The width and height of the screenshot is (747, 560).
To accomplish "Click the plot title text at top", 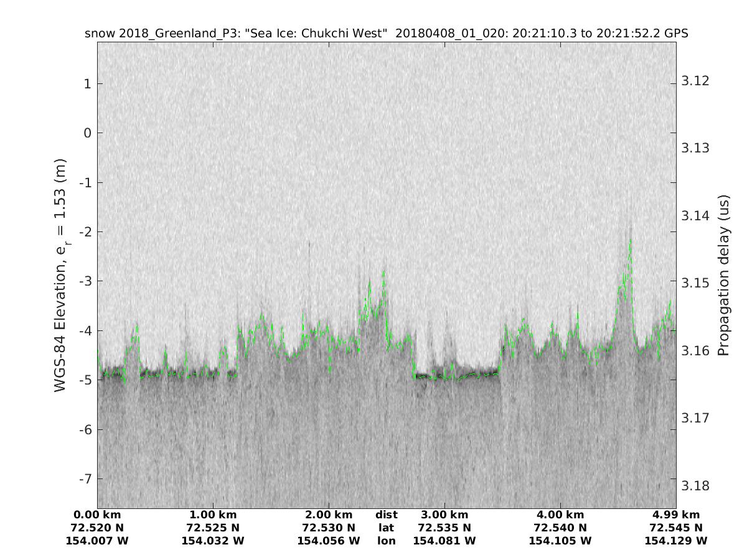I will point(386,34).
